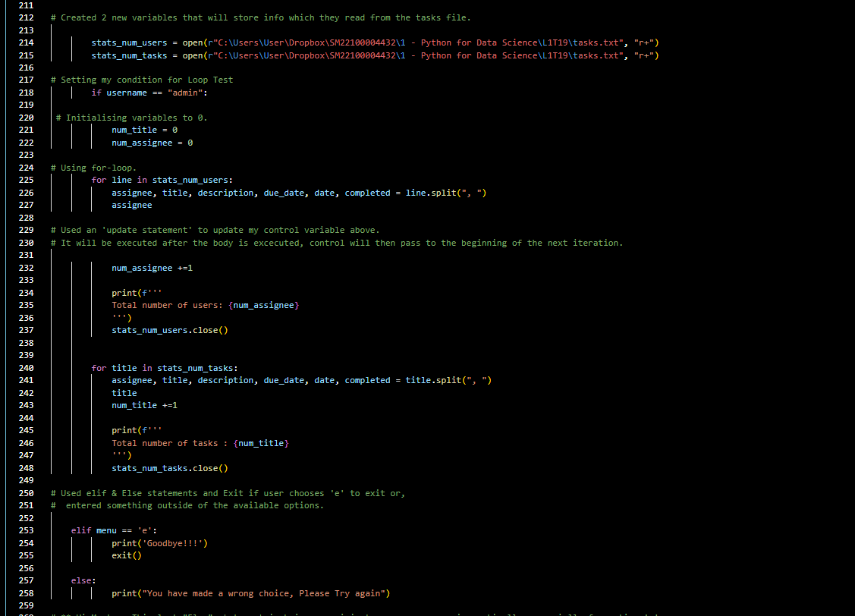Click the num_assignee +=1 statement
Viewport: 855px width, 616px height.
point(152,267)
